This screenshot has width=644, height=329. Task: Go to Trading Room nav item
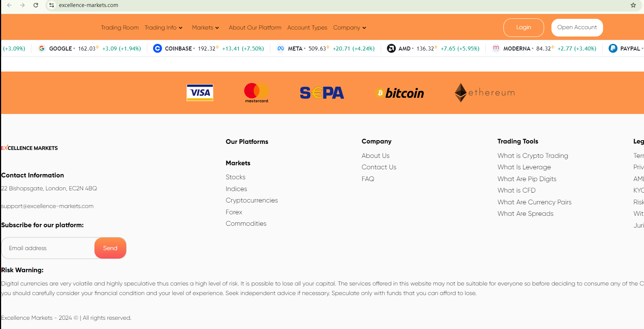(120, 28)
